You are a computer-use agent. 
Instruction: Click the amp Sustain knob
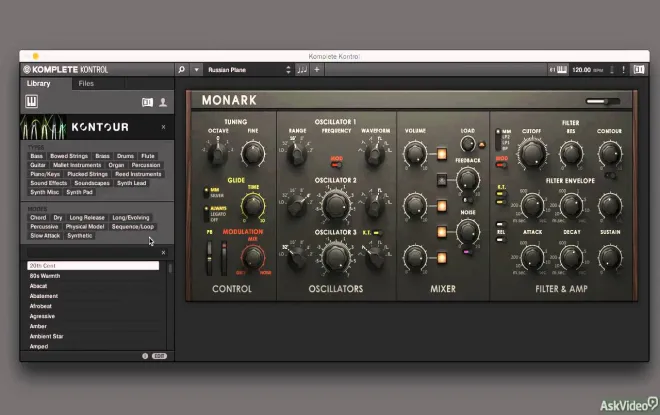pos(609,257)
